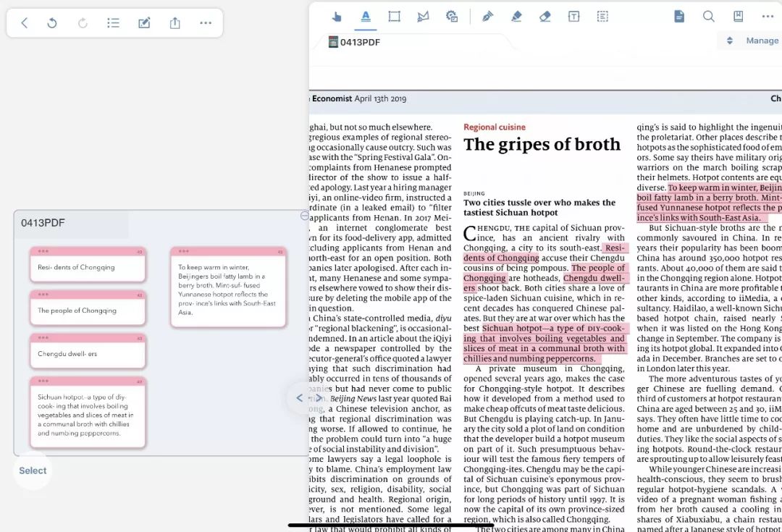Select the text box tool

tap(574, 17)
